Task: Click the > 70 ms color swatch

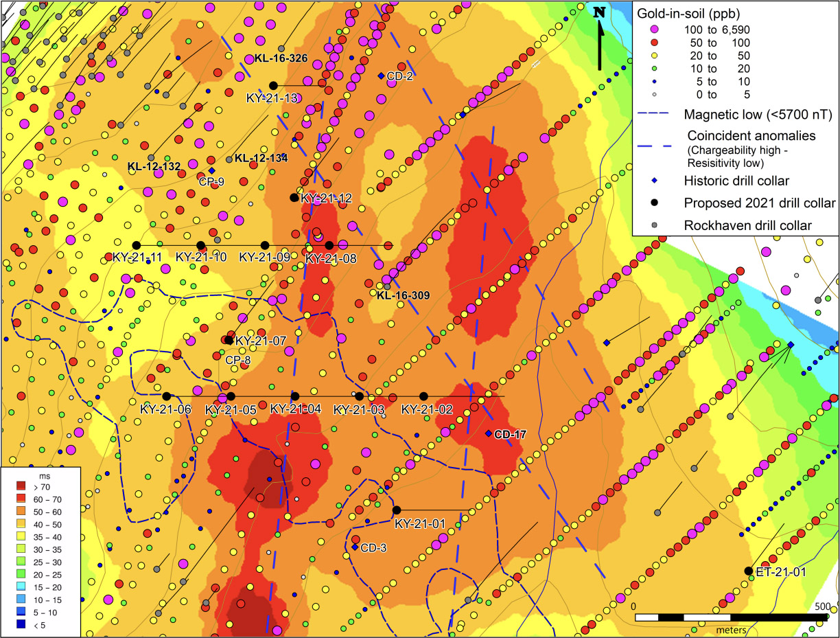Action: [x=20, y=486]
